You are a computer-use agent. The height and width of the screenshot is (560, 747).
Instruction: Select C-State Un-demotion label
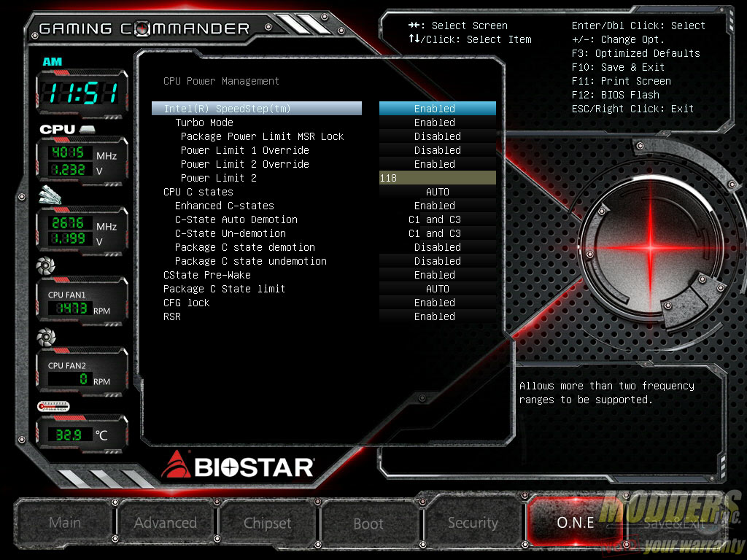pos(231,233)
